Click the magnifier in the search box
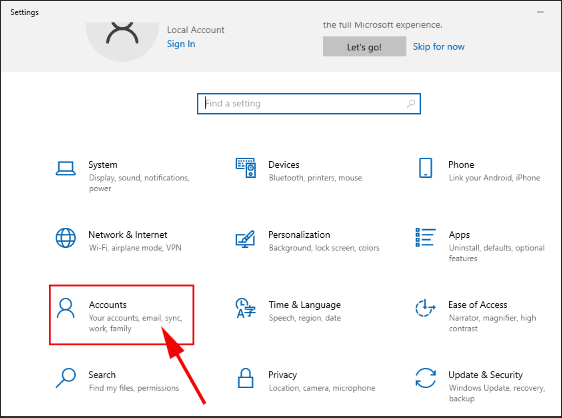The image size is (562, 418). (x=411, y=104)
